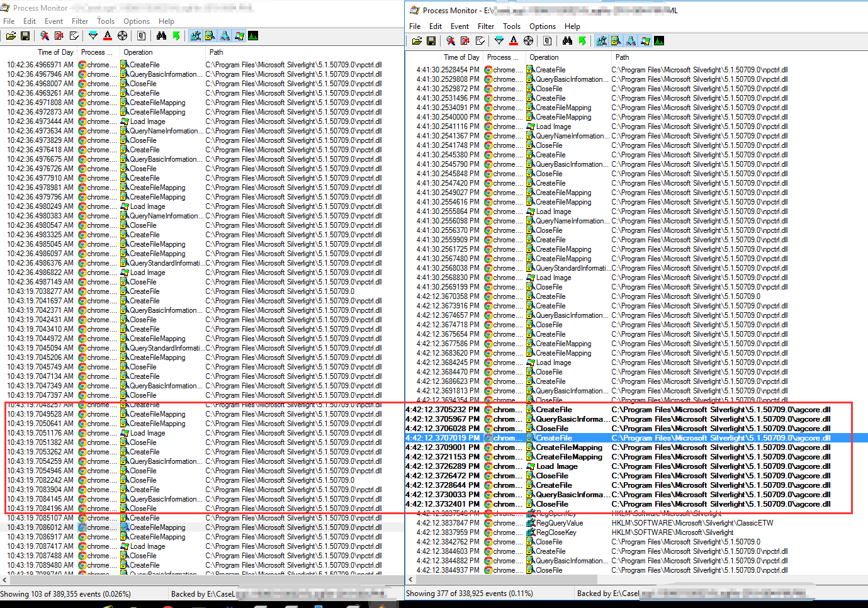Open Highlight settings in left Process Monitor window
868x608 pixels.
tap(108, 36)
